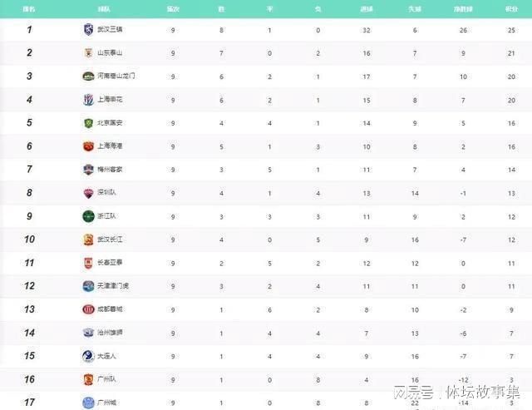Open the 天津津门虎 team name link
532x410 pixels.
coord(113,286)
